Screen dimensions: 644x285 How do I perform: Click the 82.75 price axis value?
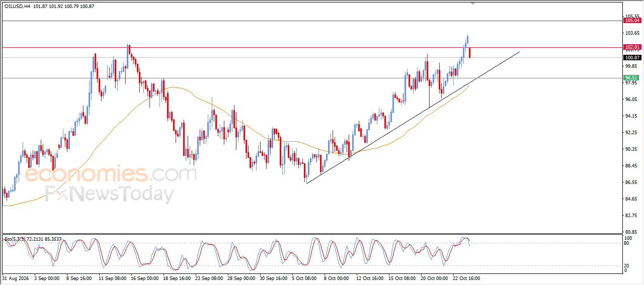(x=632, y=216)
